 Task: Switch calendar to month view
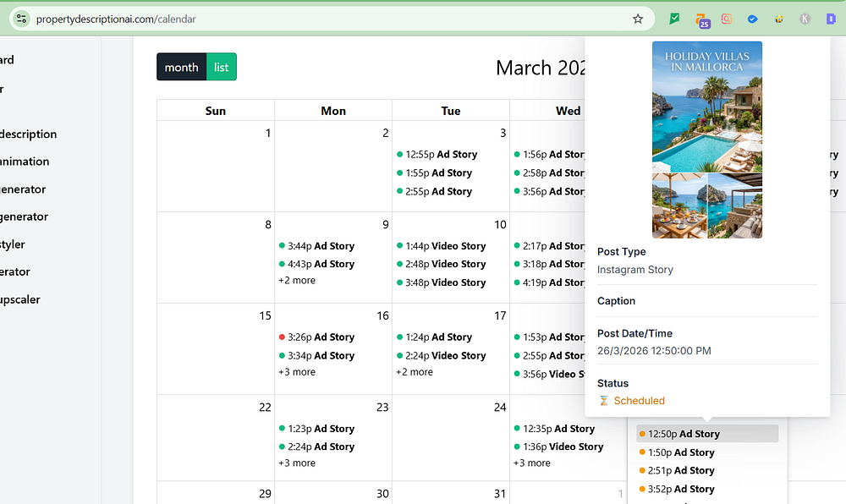tap(181, 67)
